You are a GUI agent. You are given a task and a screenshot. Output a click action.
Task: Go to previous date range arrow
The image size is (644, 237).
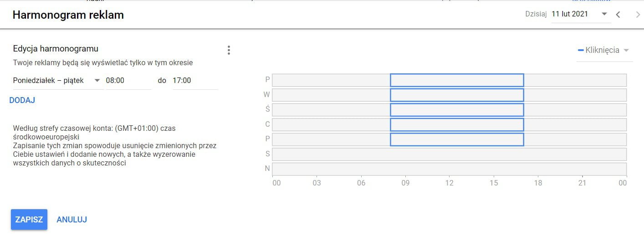pos(618,15)
